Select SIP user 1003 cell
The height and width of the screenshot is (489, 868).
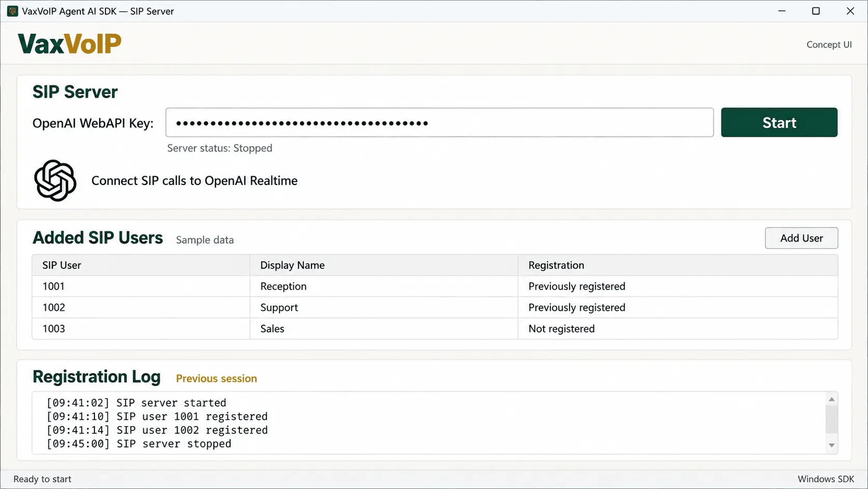coord(141,329)
